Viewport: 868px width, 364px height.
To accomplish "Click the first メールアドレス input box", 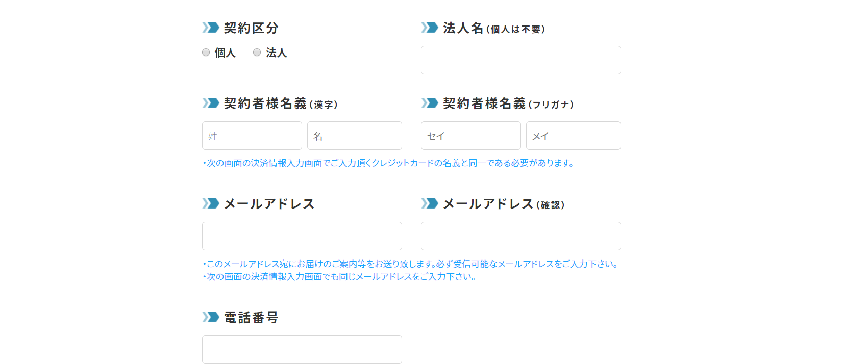I will 302,236.
